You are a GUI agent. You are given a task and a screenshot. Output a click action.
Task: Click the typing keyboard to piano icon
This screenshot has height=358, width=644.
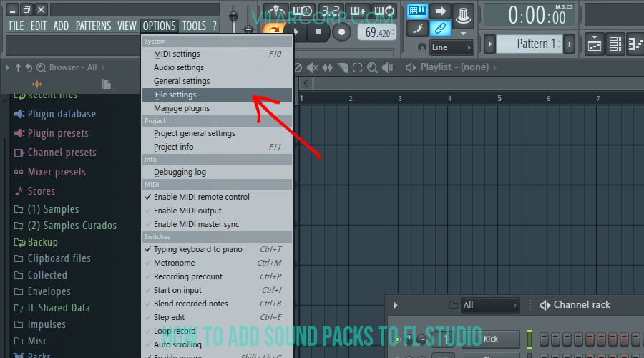[417, 11]
